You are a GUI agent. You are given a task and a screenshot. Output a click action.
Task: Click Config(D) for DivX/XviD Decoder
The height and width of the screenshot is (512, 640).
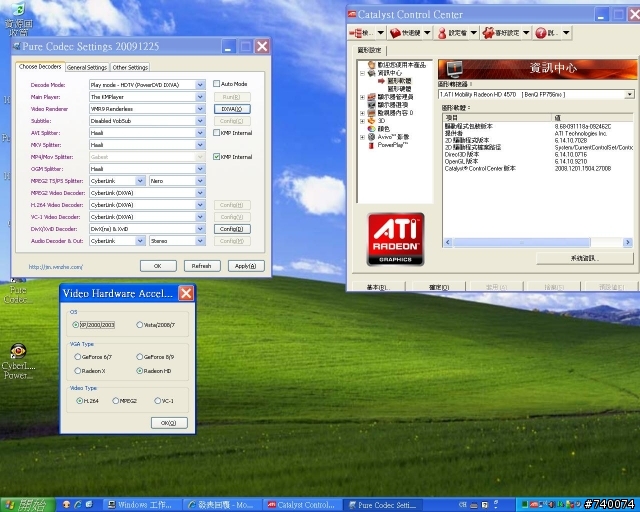[232, 229]
